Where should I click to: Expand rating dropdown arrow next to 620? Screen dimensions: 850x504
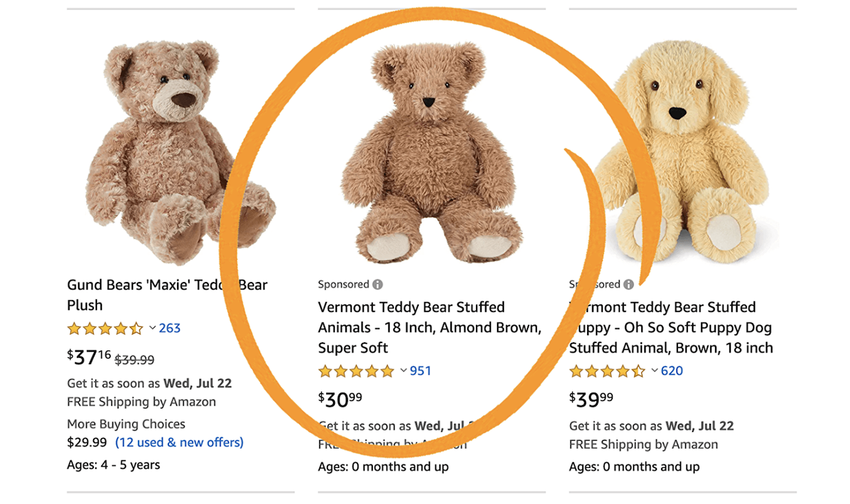[x=655, y=371]
